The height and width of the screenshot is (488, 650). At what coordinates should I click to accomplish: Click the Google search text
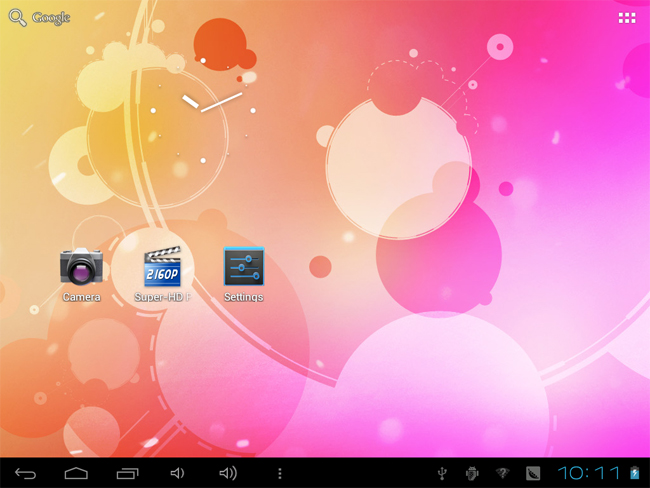tap(52, 18)
